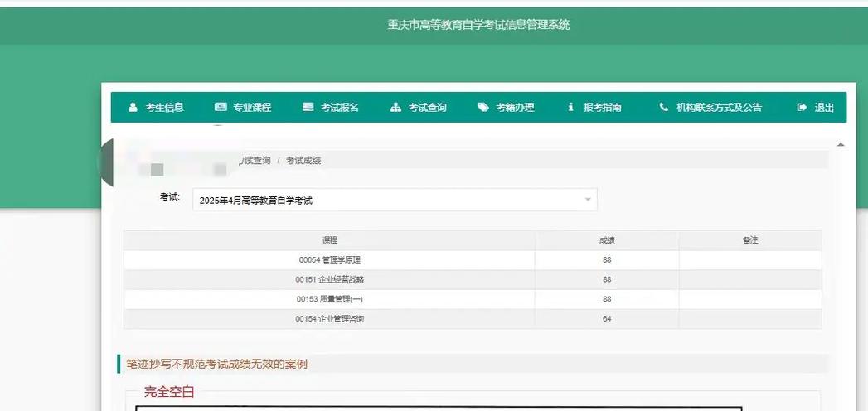Click the score 88 for 质量管理(一)
Screen dimensions: 868x411
(x=607, y=299)
